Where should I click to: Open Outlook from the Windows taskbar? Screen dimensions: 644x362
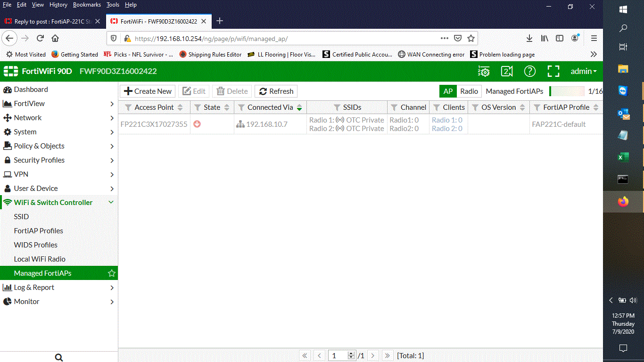[x=623, y=114]
